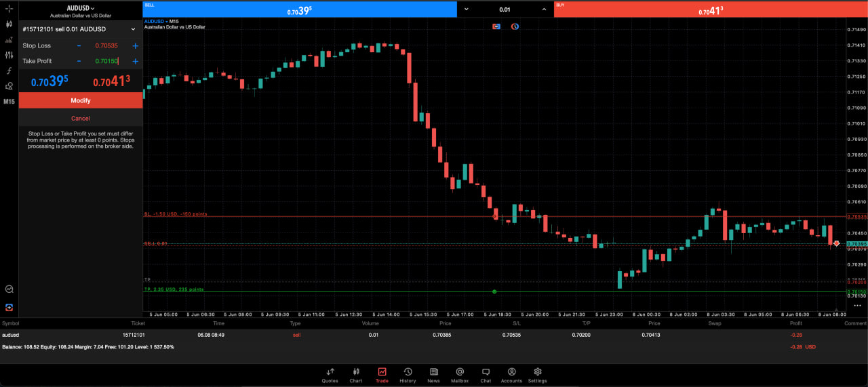This screenshot has width=868, height=387.
Task: Open the candlestick chart type icon
Action: tap(9, 24)
